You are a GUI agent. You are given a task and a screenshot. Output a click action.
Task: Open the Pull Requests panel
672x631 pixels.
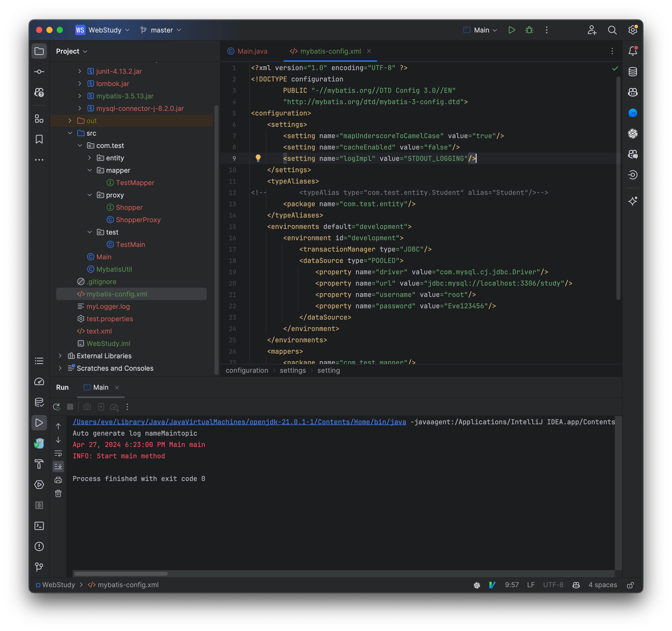[x=39, y=92]
